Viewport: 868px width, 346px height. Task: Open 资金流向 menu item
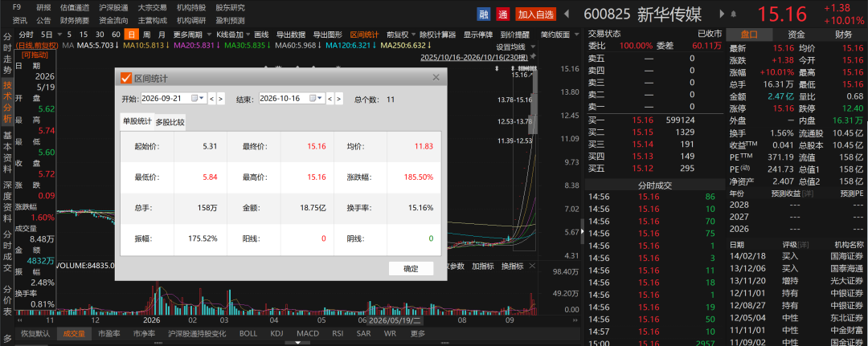click(113, 20)
